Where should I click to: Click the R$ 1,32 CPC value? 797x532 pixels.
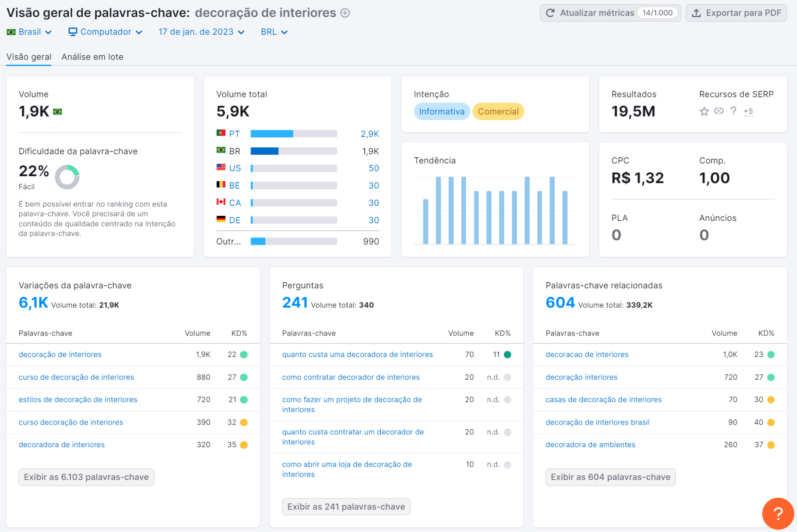637,178
